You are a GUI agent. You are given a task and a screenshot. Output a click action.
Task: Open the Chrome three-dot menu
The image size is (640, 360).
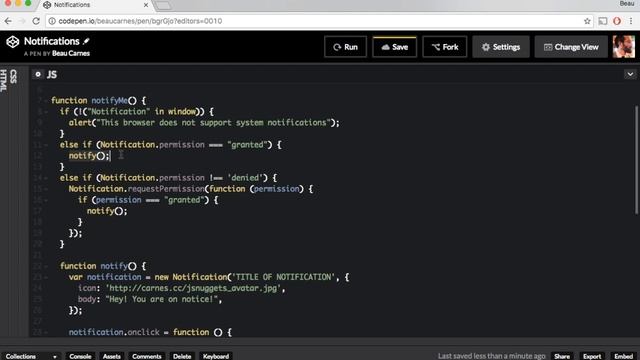point(631,21)
